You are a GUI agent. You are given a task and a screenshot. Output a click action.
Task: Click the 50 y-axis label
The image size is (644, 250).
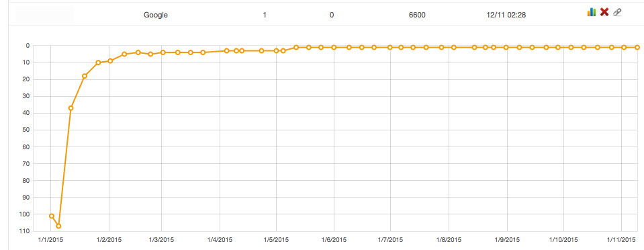(x=27, y=130)
